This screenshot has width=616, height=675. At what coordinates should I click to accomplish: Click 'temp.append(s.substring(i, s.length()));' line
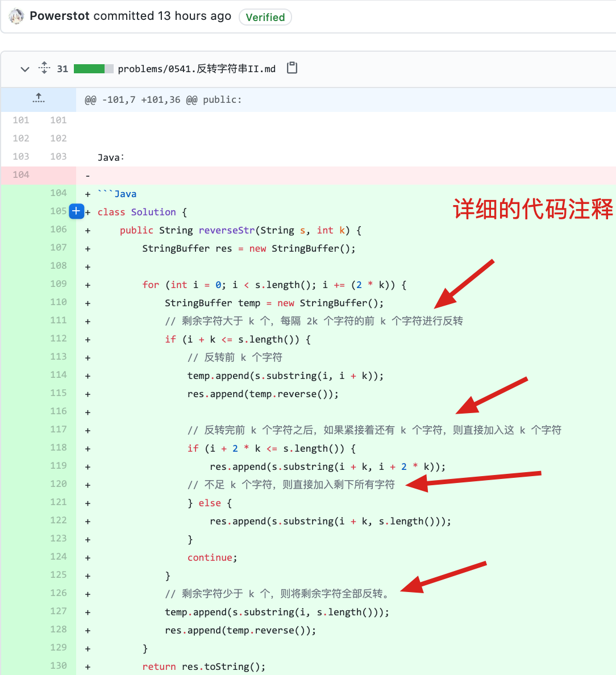pyautogui.click(x=277, y=612)
